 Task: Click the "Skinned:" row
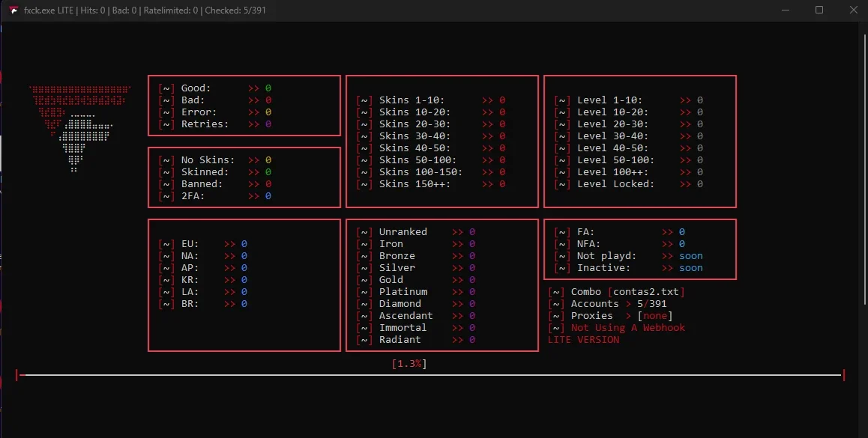215,172
